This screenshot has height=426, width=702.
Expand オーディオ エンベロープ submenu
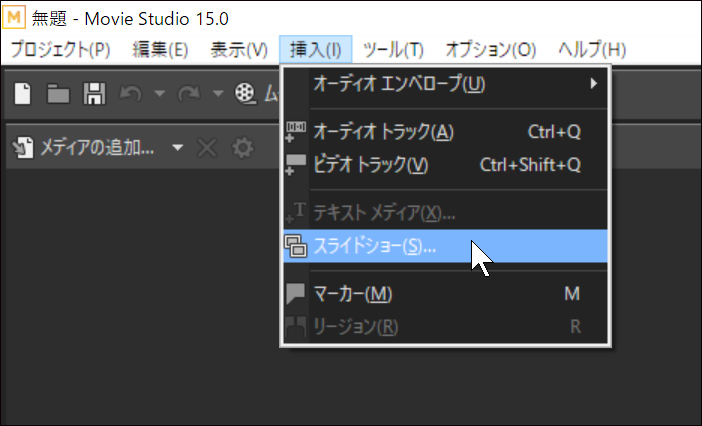click(445, 84)
